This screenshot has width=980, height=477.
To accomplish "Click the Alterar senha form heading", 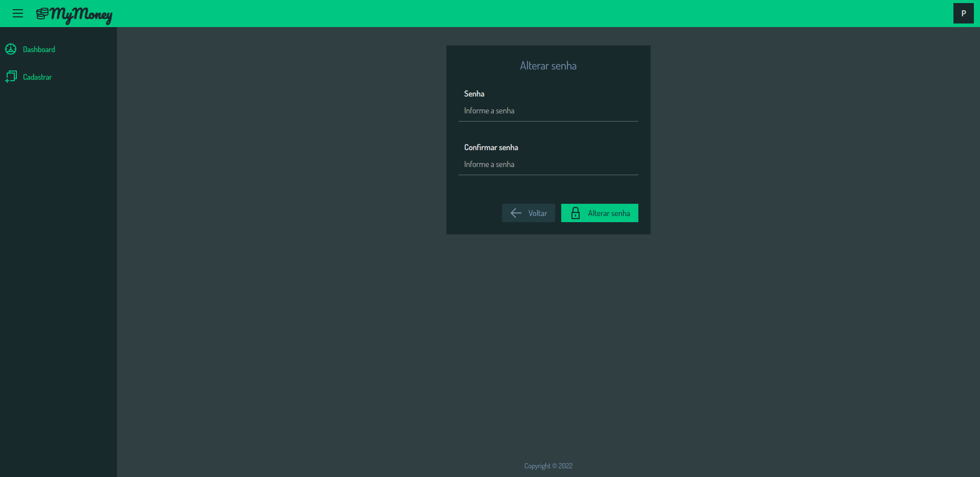I will 548,66.
